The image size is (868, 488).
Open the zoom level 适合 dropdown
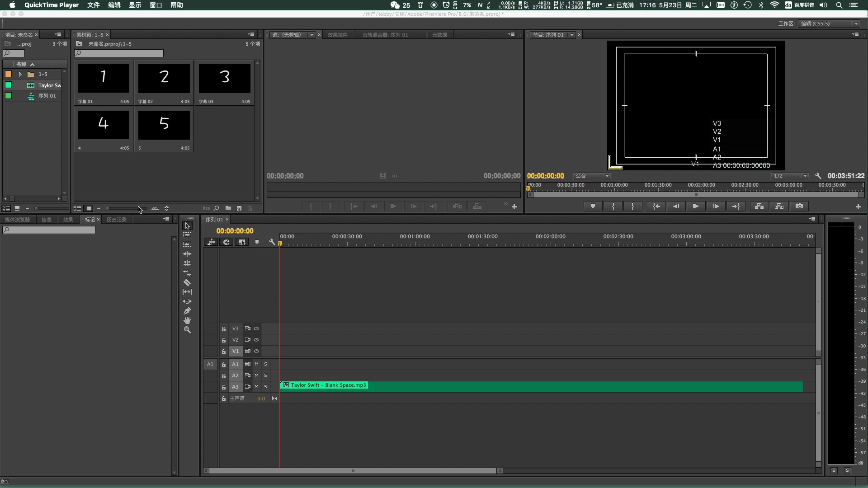[x=592, y=176]
